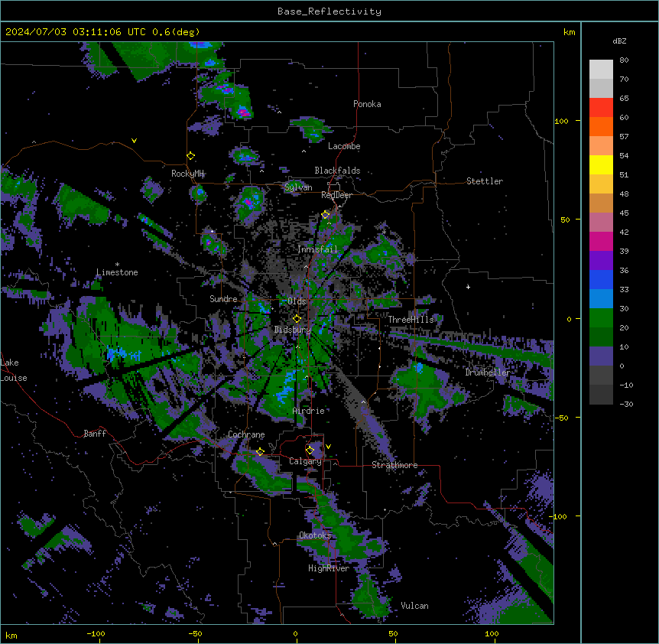Screen dimensions: 659x644
Task: Click the Calgary city label
Action: tap(305, 461)
